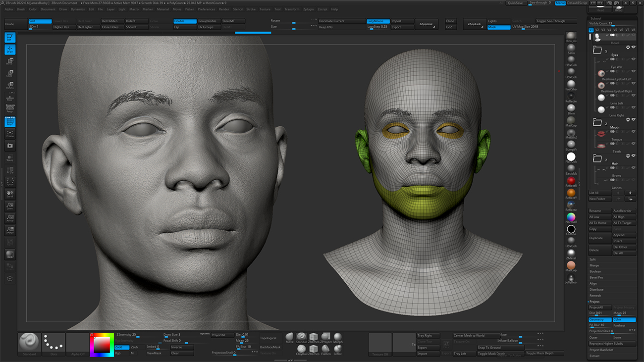Select the Scale tool on left shelf

(x=10, y=73)
